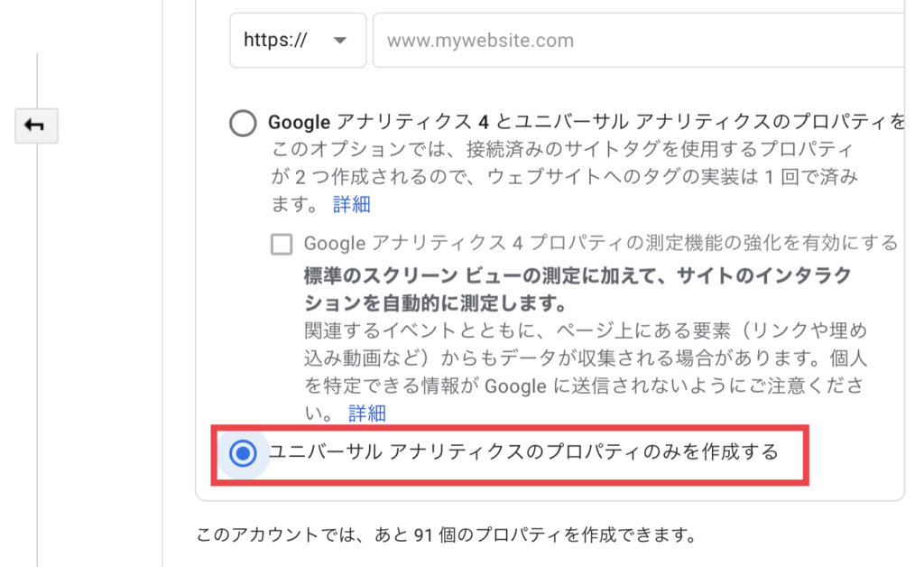Select the ユニバーサル アナリティクスのみ radio button
This screenshot has width=924, height=567.
point(243,453)
